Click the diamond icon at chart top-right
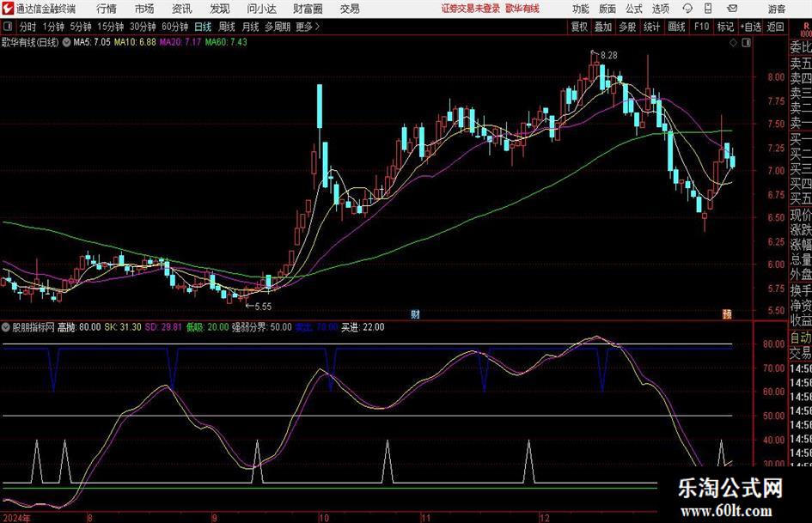This screenshot has width=812, height=523. [x=733, y=43]
